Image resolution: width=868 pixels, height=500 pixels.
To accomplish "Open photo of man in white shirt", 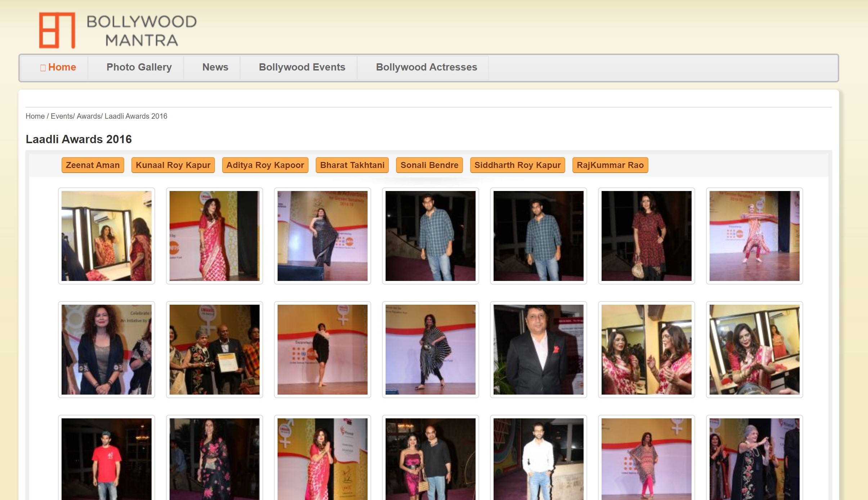I will (x=539, y=459).
